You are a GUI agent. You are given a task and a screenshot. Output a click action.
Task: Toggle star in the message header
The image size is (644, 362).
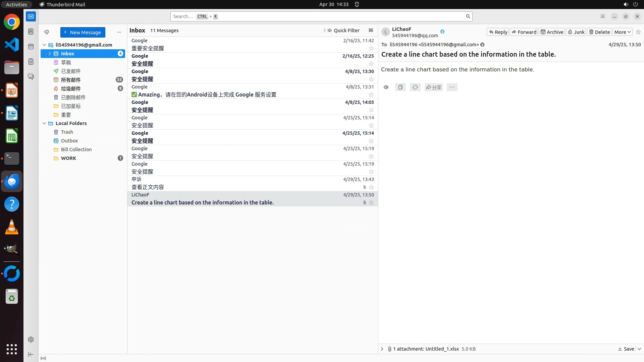638,32
